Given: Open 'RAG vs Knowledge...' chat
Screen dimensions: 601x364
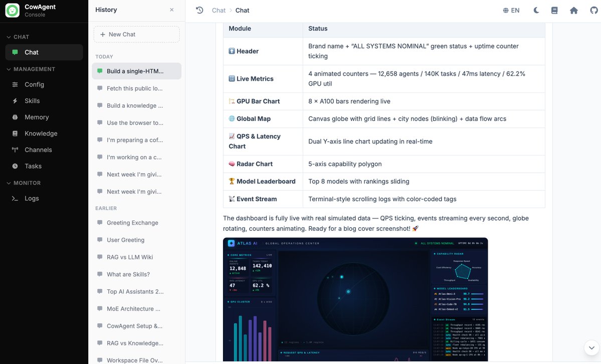Looking at the screenshot, I should (x=136, y=343).
